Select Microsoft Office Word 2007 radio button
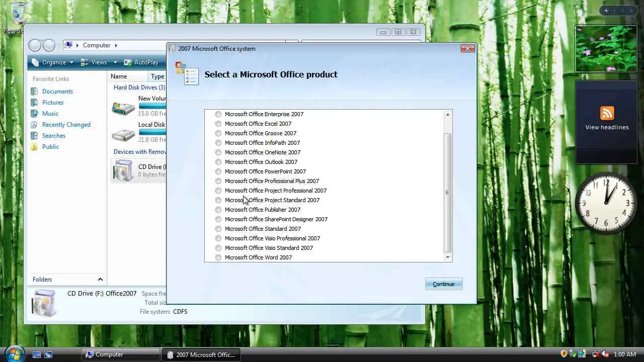This screenshot has height=362, width=644. point(218,257)
